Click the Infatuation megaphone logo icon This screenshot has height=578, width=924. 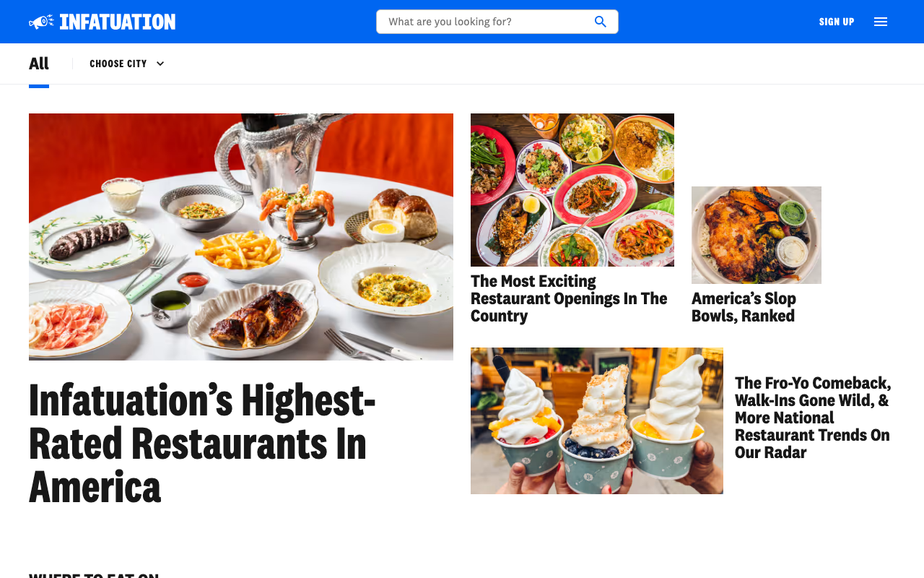[x=41, y=22]
